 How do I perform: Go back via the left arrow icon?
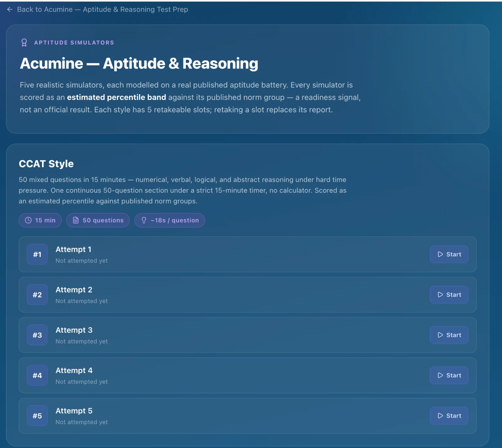(10, 9)
